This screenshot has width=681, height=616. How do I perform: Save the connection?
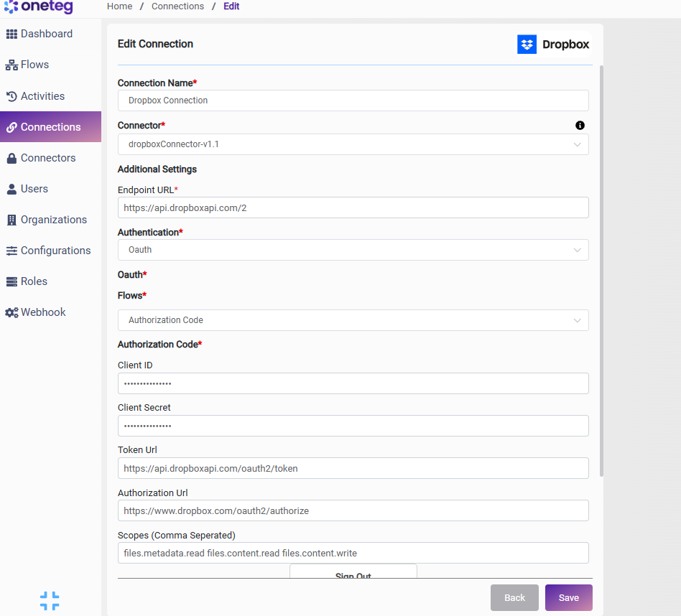[568, 597]
